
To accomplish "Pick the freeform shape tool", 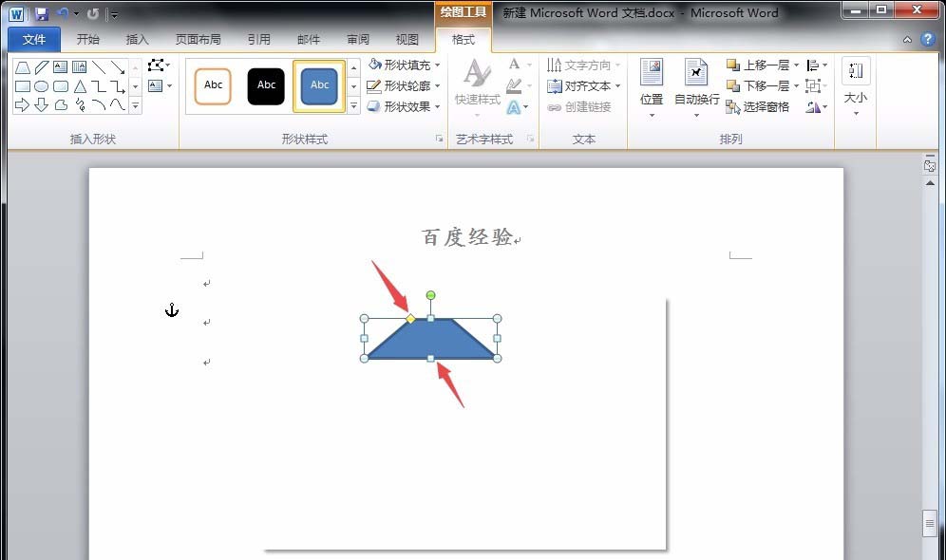I will tap(61, 105).
